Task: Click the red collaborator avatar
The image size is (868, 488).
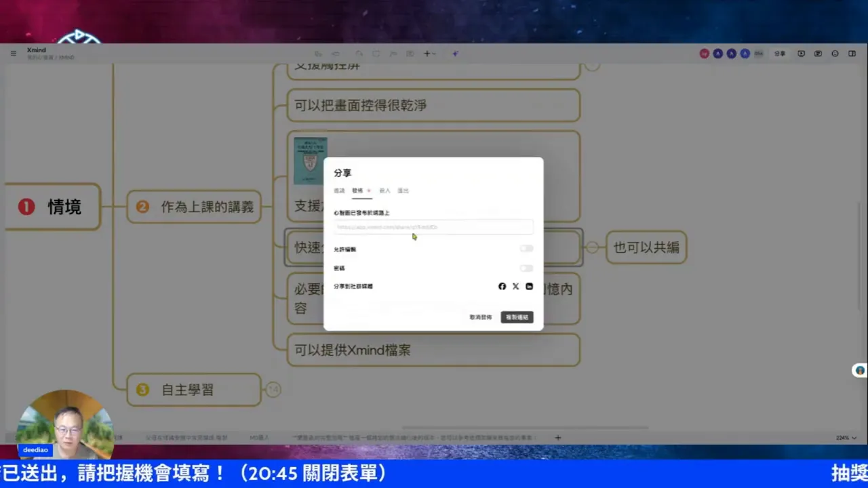Action: click(x=704, y=54)
